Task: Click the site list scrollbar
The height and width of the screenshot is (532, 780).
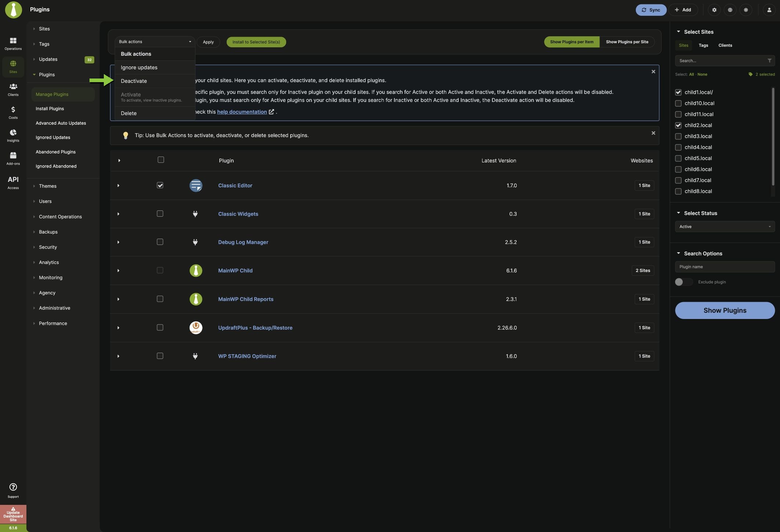Action: coord(773,136)
